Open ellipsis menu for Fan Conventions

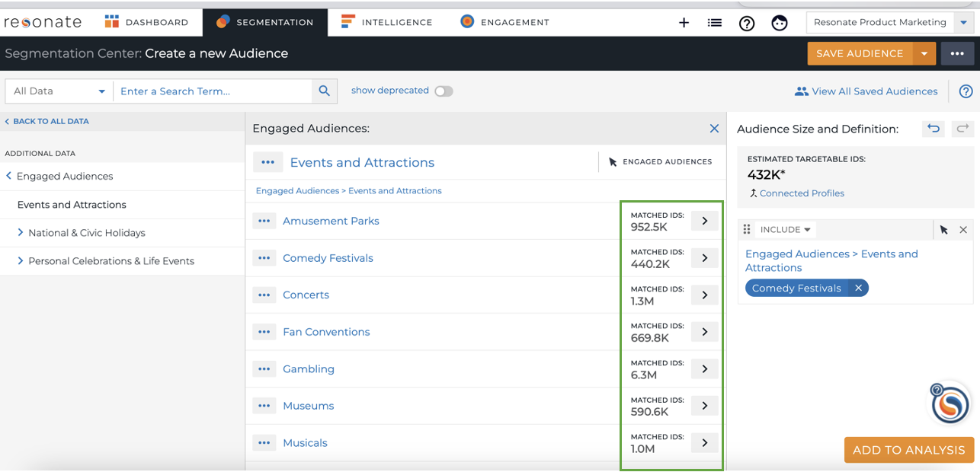(x=264, y=332)
